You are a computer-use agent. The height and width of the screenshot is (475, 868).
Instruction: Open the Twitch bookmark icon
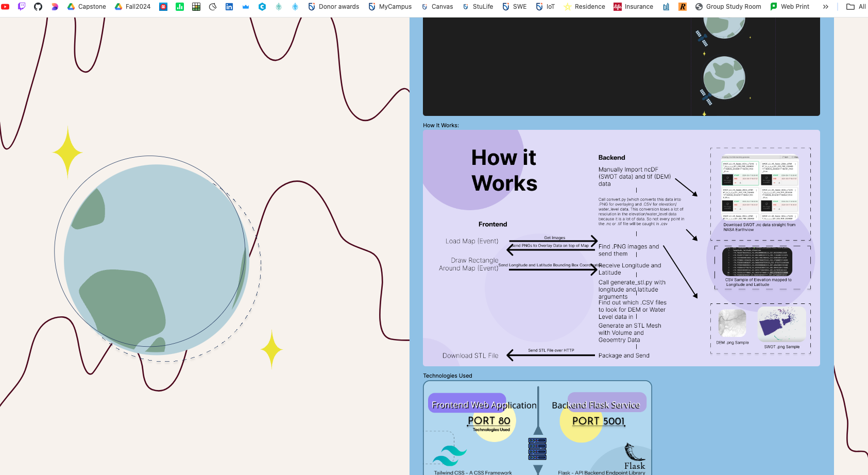(x=22, y=7)
